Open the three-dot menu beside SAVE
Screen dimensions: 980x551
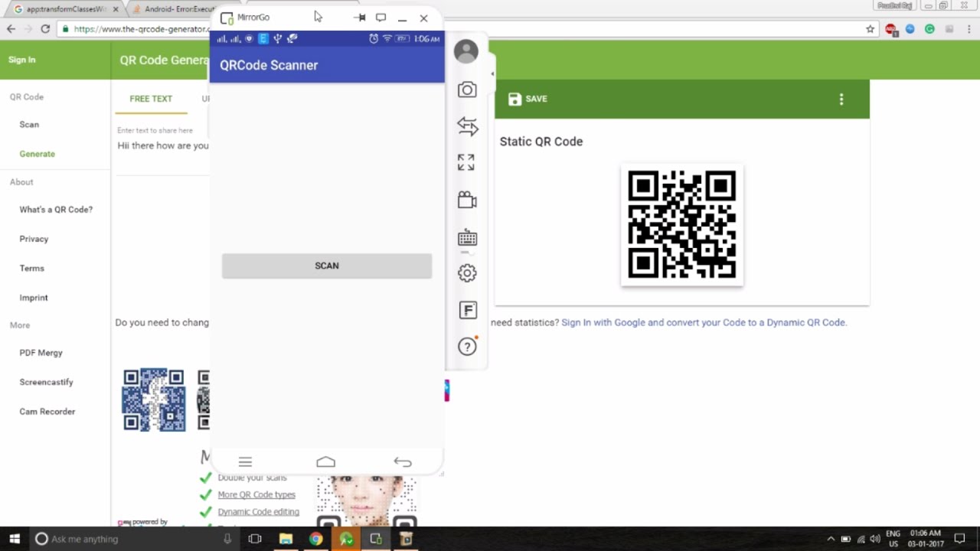841,99
